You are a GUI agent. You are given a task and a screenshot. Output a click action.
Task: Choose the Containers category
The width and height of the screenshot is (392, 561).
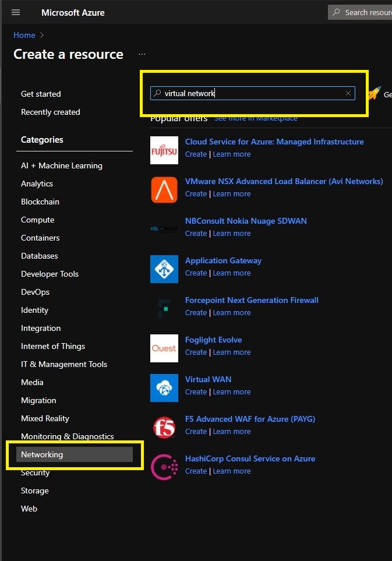click(40, 238)
